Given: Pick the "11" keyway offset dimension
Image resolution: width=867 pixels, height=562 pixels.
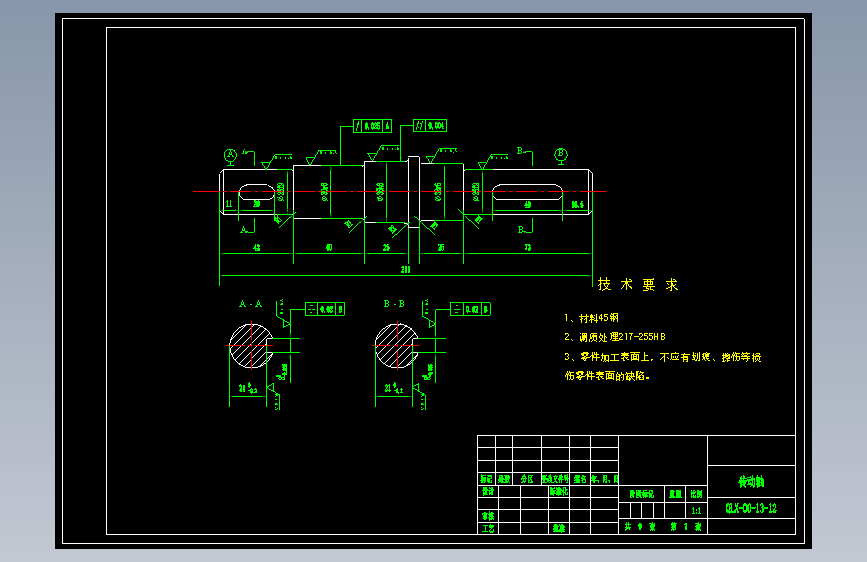Looking at the screenshot, I should (x=228, y=204).
